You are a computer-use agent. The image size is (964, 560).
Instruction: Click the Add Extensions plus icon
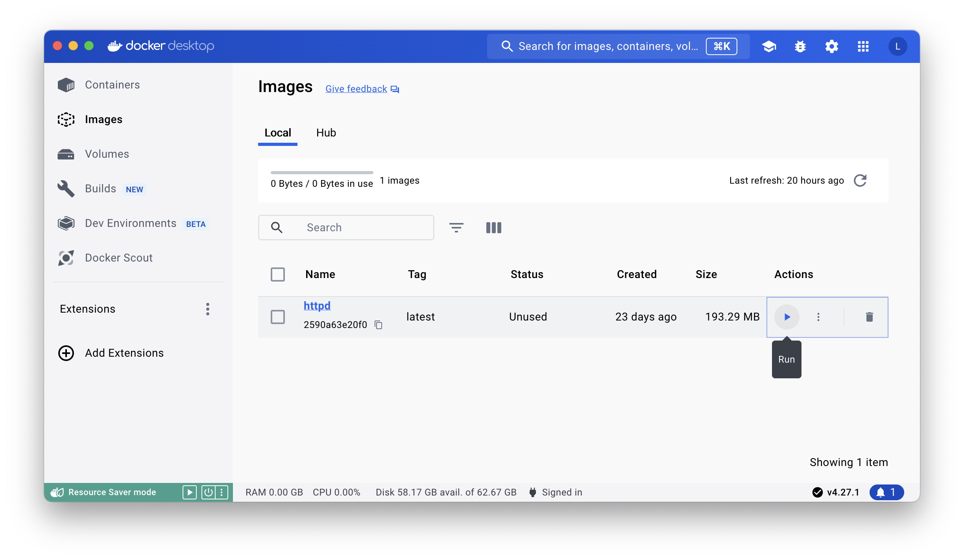(66, 353)
